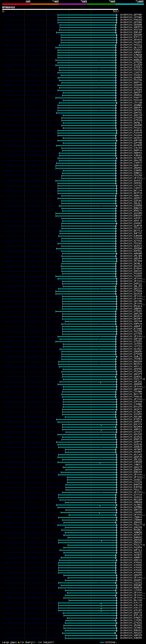This screenshot has width=146, height=644.
Task: Select the UniRef100_C1E2K1 entry
Action: tap(131, 583)
